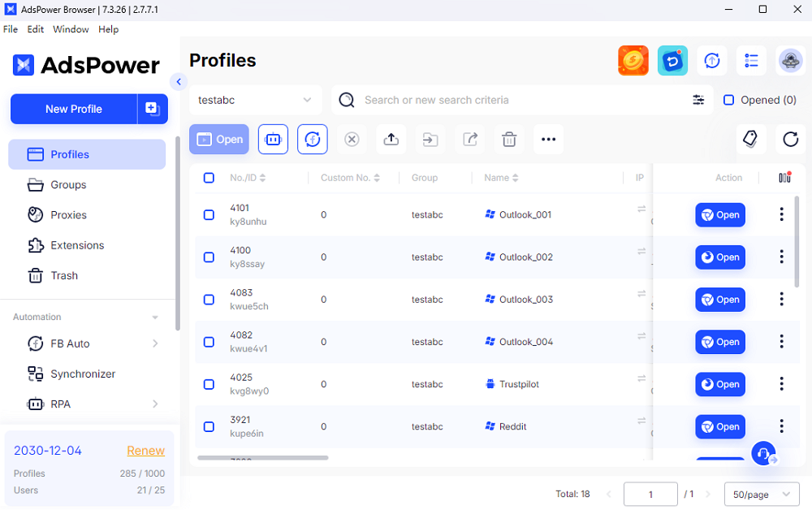Image resolution: width=812 pixels, height=510 pixels.
Task: Check the Opened filter checkbox
Action: [727, 100]
